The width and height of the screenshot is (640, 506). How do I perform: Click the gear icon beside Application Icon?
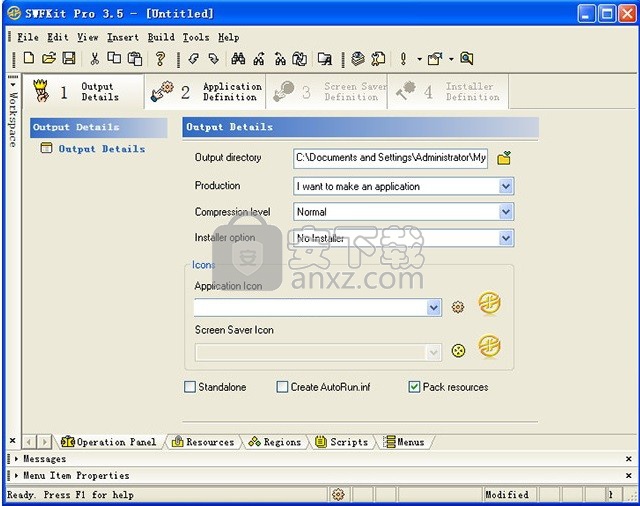click(x=458, y=307)
